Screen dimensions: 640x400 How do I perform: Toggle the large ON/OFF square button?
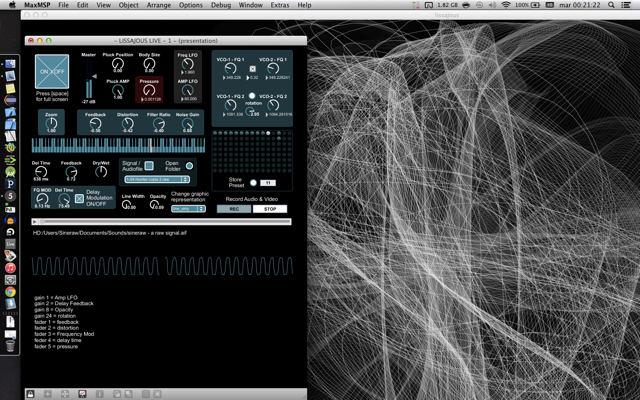[52, 71]
